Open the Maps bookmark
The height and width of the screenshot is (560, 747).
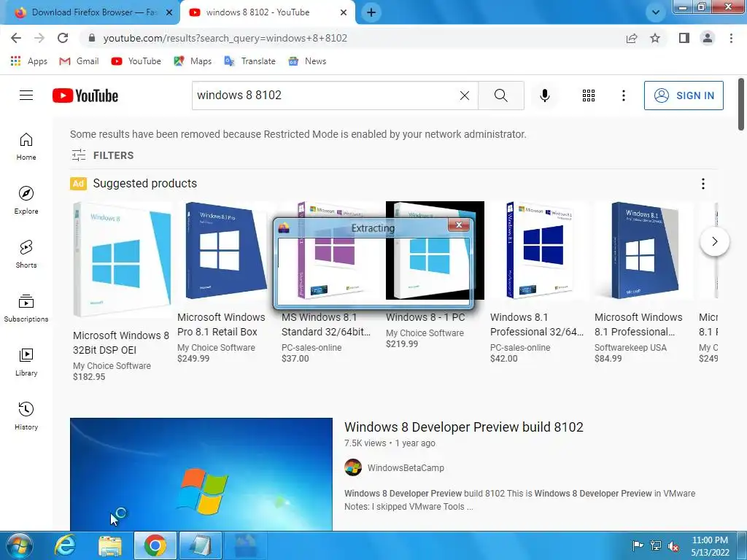[x=193, y=61]
